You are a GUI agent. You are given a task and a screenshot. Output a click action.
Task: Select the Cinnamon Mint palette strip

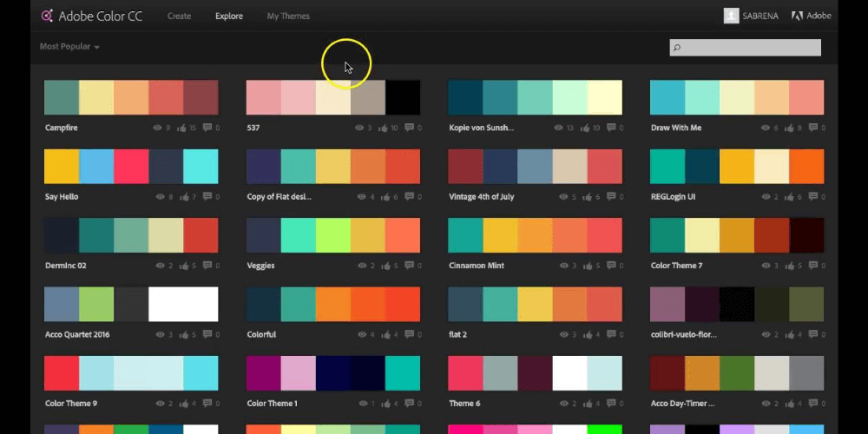click(535, 235)
